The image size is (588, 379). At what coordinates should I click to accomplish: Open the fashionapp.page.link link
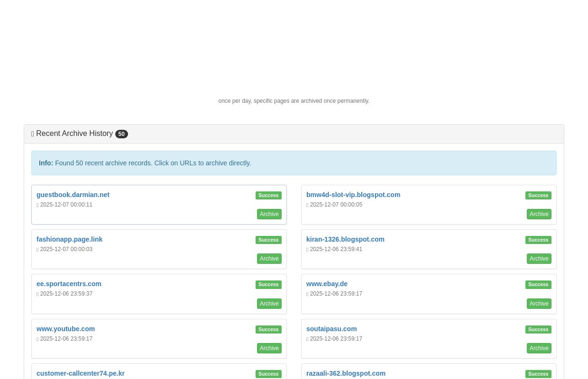point(69,239)
